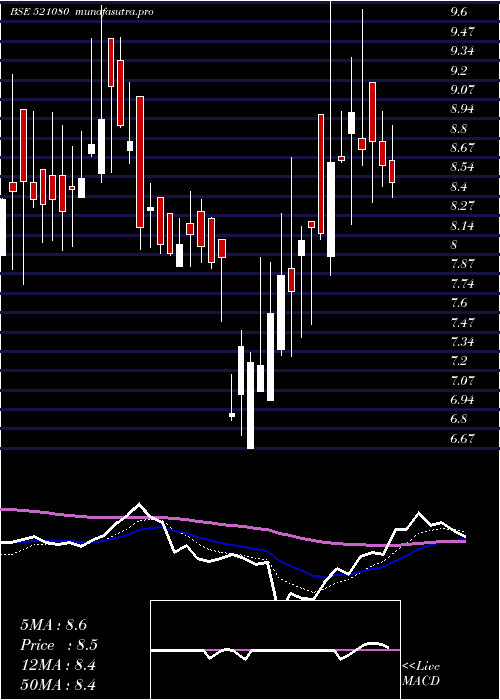Click the 7.6 price axis label

click(459, 303)
